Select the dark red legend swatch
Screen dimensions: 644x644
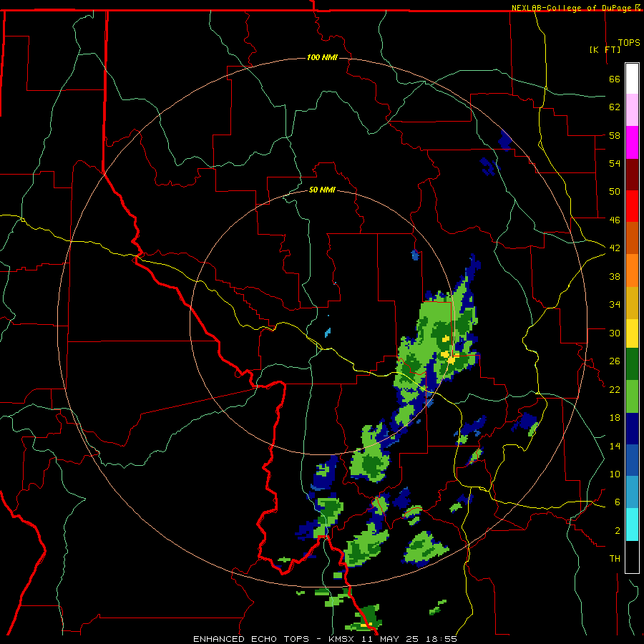632,175
